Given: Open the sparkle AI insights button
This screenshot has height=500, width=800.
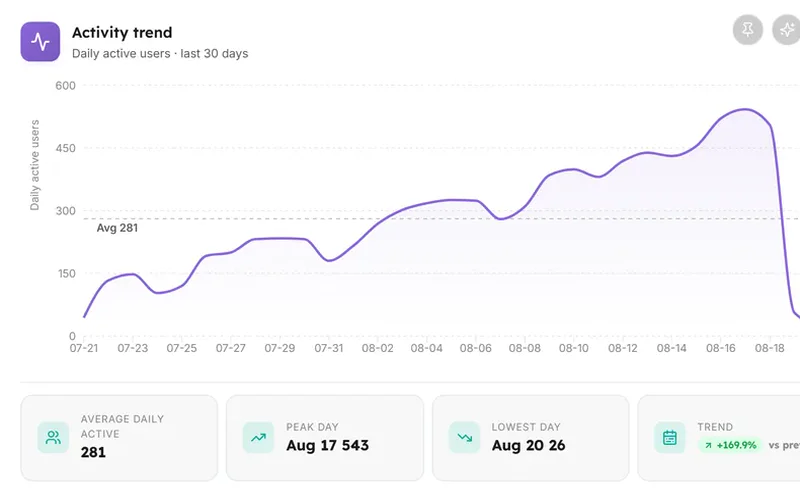Looking at the screenshot, I should pos(787,30).
